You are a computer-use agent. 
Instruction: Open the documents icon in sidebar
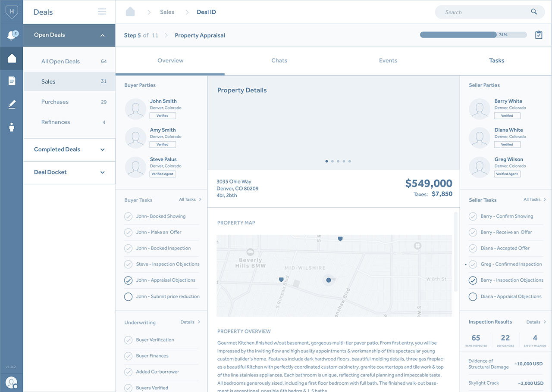coord(12,81)
